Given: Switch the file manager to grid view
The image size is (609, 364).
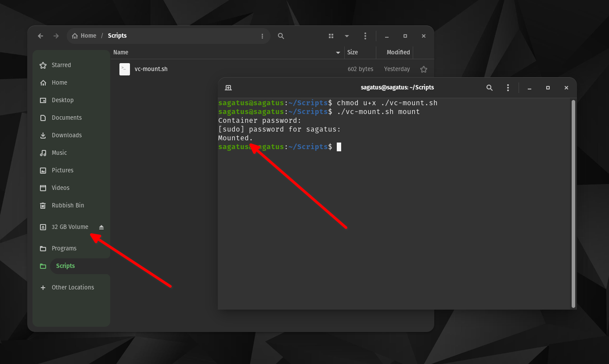Looking at the screenshot, I should coord(332,36).
